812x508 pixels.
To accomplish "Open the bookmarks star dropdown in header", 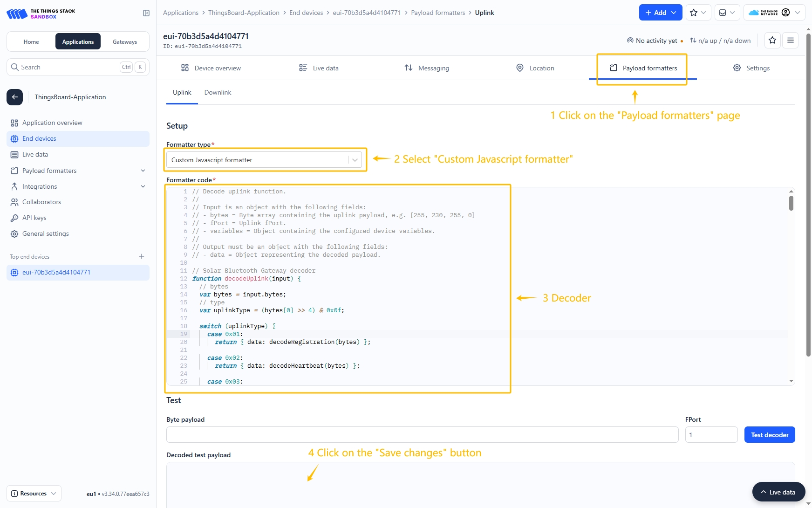I will 698,13.
